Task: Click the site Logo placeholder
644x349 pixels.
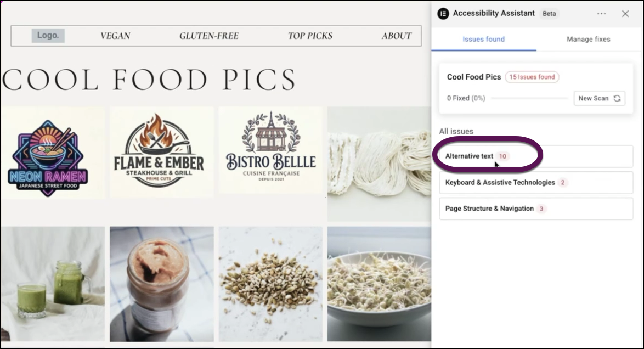Action: click(x=48, y=36)
